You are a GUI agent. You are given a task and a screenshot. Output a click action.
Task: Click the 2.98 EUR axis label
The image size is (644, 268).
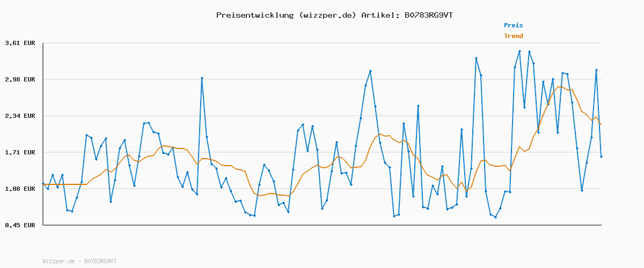(x=20, y=79)
